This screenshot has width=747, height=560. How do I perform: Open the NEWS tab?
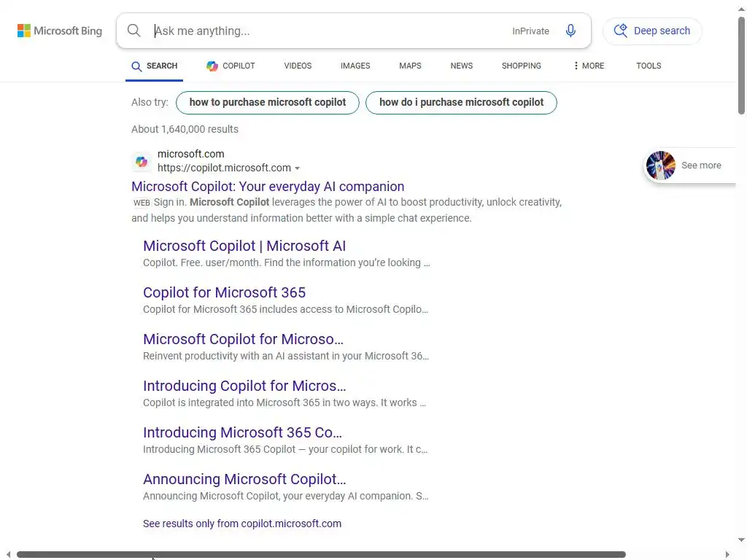tap(462, 66)
